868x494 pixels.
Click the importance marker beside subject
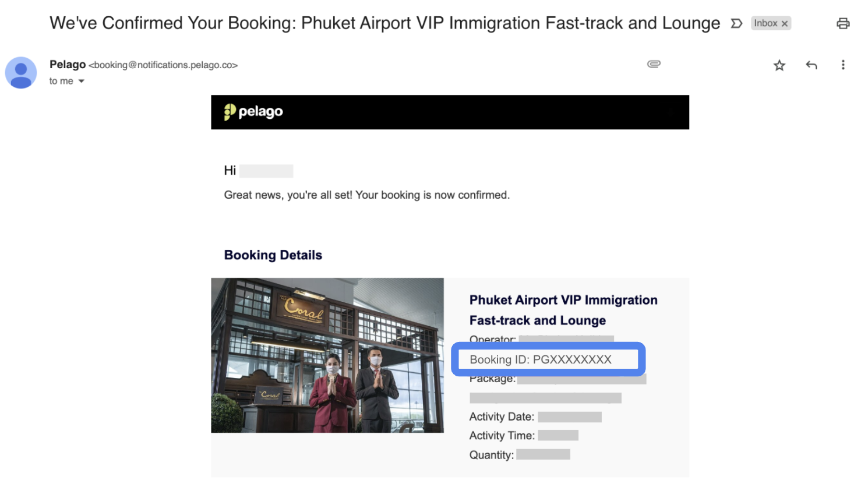point(736,23)
